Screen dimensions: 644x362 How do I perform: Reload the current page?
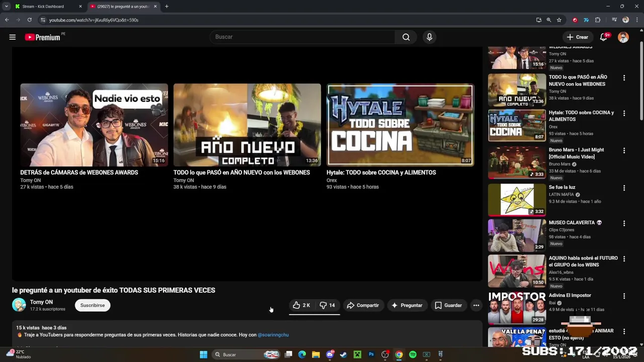pos(30,20)
